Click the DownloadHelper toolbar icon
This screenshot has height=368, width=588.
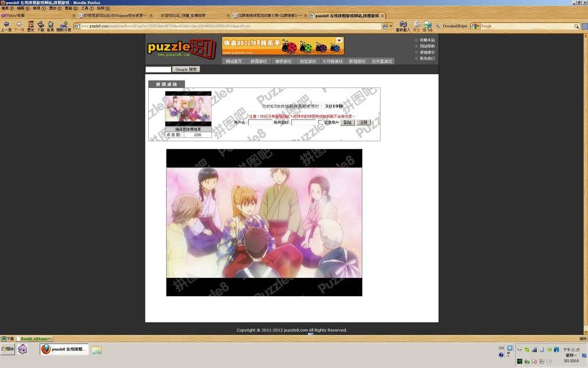[x=452, y=26]
